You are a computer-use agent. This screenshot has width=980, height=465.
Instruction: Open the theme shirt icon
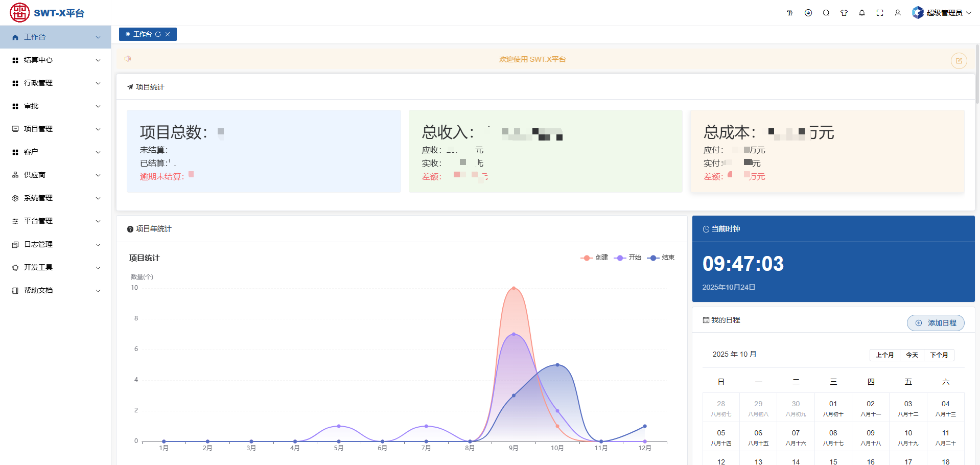click(x=844, y=13)
